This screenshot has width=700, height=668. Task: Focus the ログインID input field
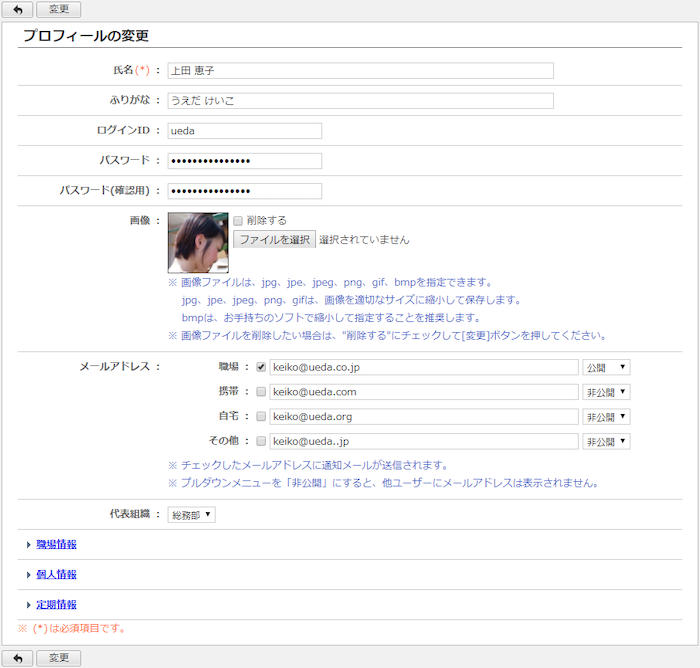coord(244,131)
